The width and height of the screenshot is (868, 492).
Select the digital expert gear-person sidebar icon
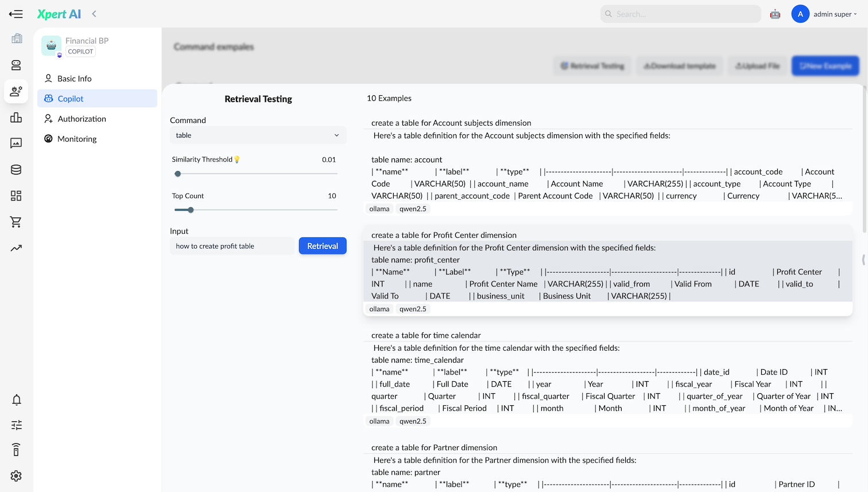pos(16,91)
